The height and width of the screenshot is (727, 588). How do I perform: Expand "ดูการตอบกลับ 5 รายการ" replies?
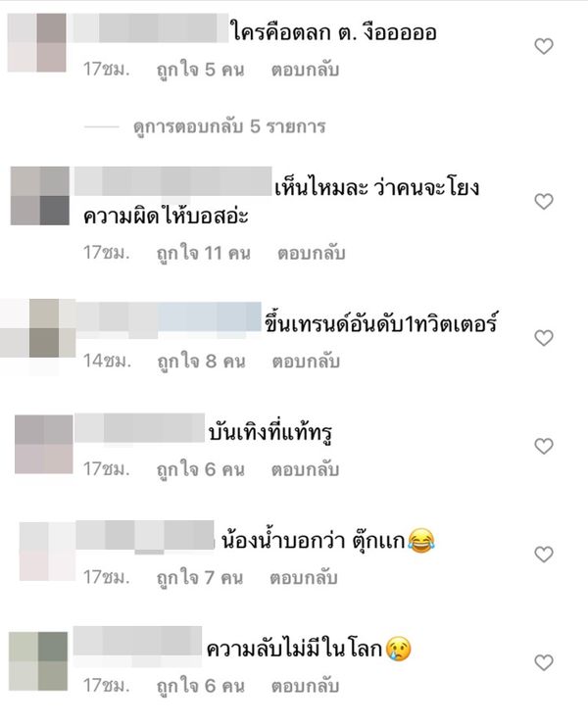(229, 126)
